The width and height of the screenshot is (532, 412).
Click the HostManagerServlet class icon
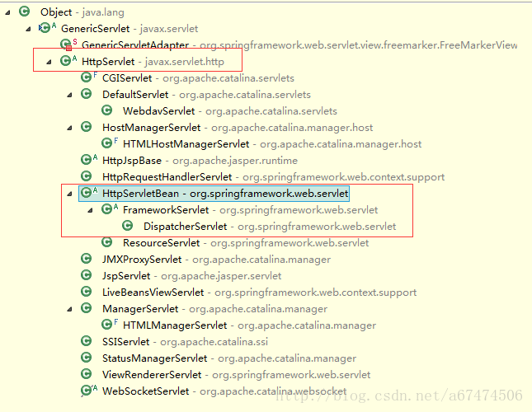click(x=86, y=127)
